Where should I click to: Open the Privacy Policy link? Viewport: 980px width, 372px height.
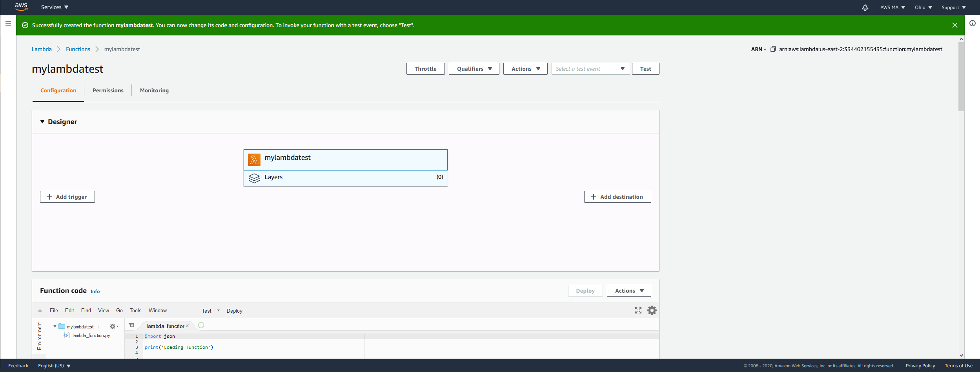920,366
